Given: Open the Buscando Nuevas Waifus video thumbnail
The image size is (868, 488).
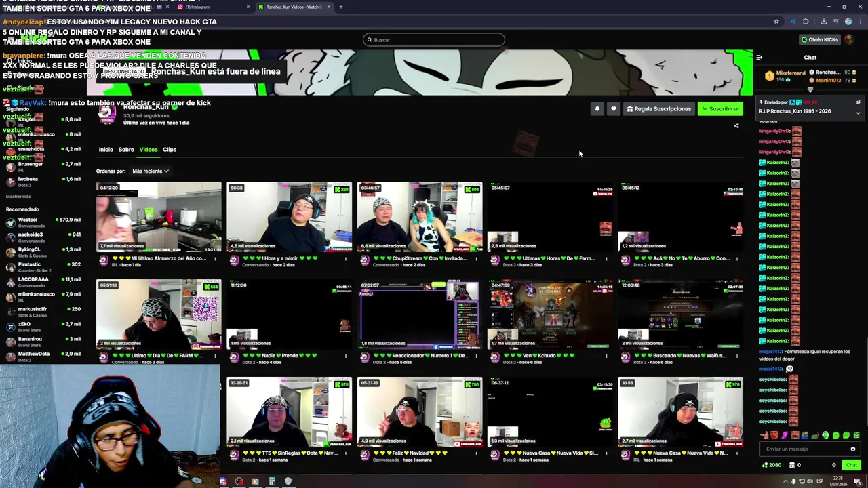Looking at the screenshot, I should click(x=681, y=314).
